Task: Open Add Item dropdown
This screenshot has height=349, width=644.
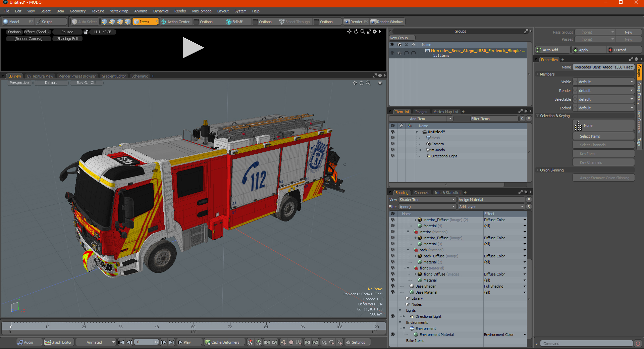Action: click(421, 119)
